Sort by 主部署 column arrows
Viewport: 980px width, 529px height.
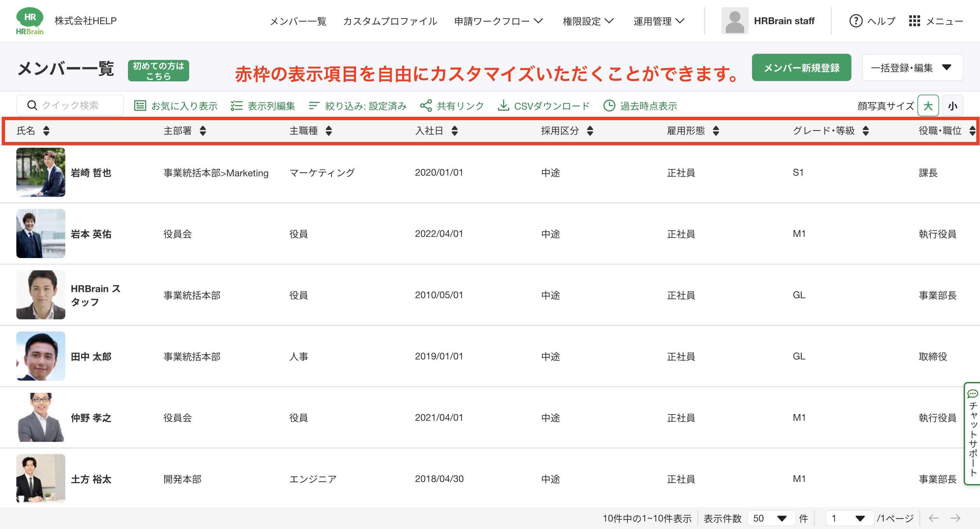203,131
